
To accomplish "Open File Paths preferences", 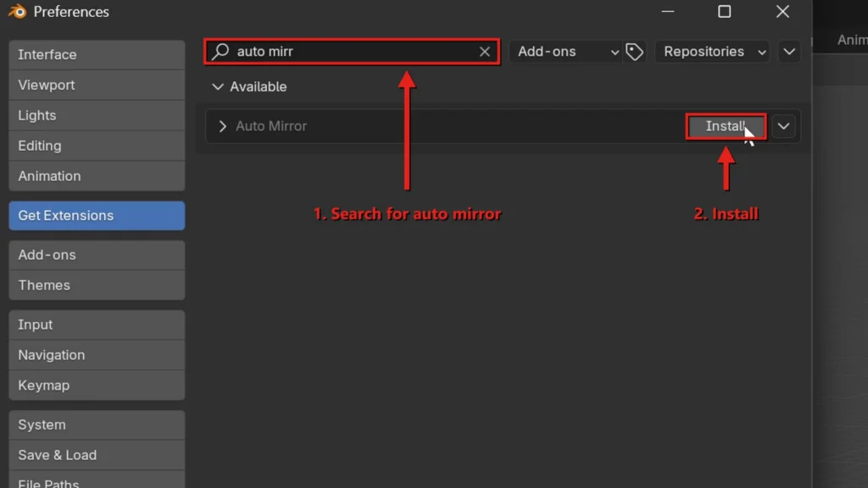I will (97, 480).
